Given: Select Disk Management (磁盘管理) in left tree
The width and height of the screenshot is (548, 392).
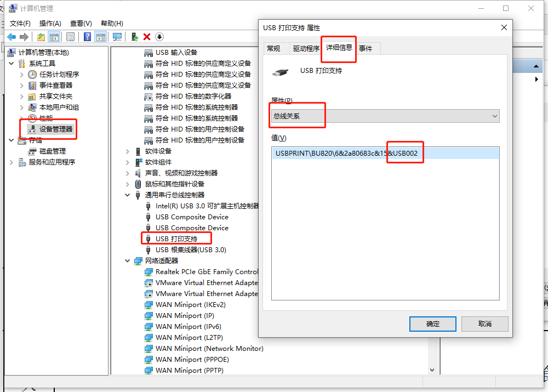Looking at the screenshot, I should (x=52, y=151).
